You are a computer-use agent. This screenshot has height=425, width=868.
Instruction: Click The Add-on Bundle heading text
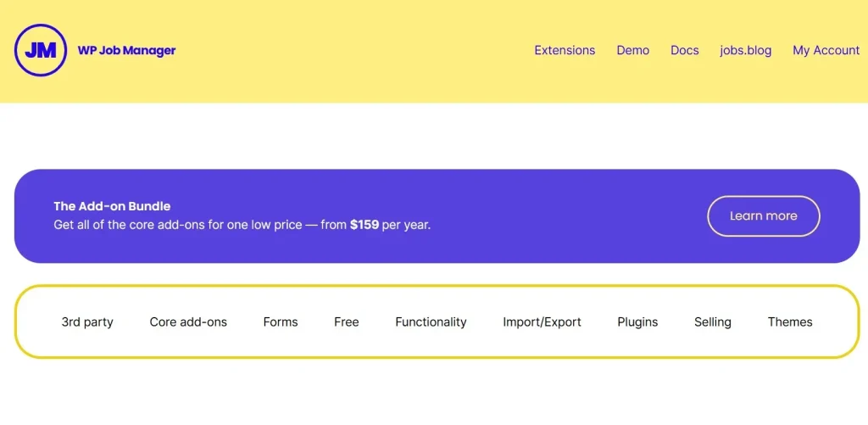[112, 206]
